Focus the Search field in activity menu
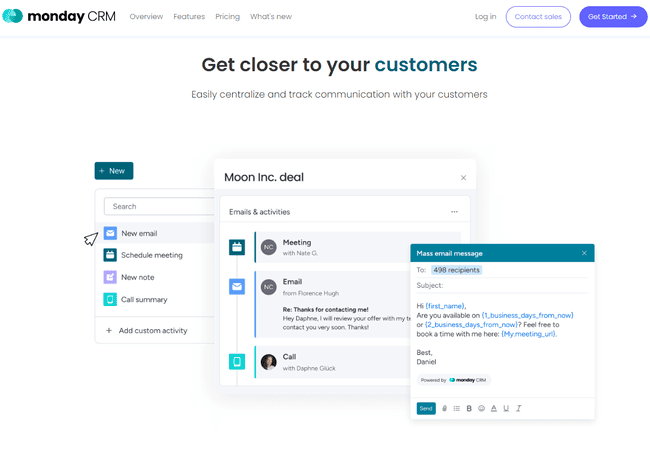This screenshot has height=457, width=650. coord(159,206)
